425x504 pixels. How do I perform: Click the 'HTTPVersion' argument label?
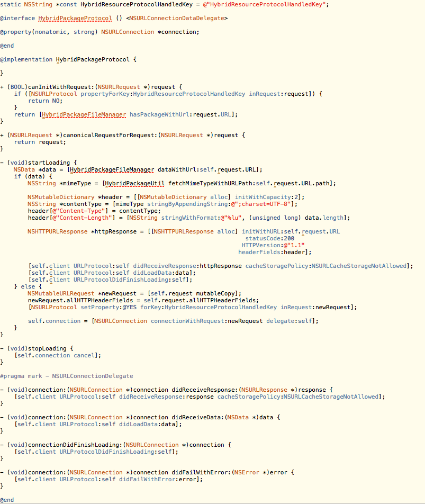tap(261, 246)
